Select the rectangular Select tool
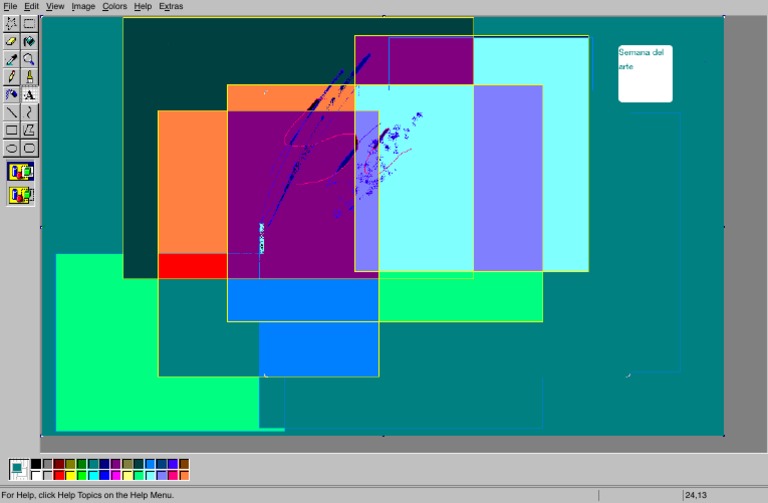This screenshot has height=503, width=768. pos(29,24)
